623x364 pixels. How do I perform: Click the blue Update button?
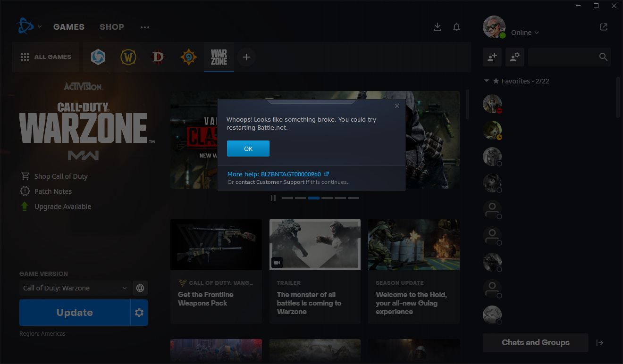[x=75, y=313]
